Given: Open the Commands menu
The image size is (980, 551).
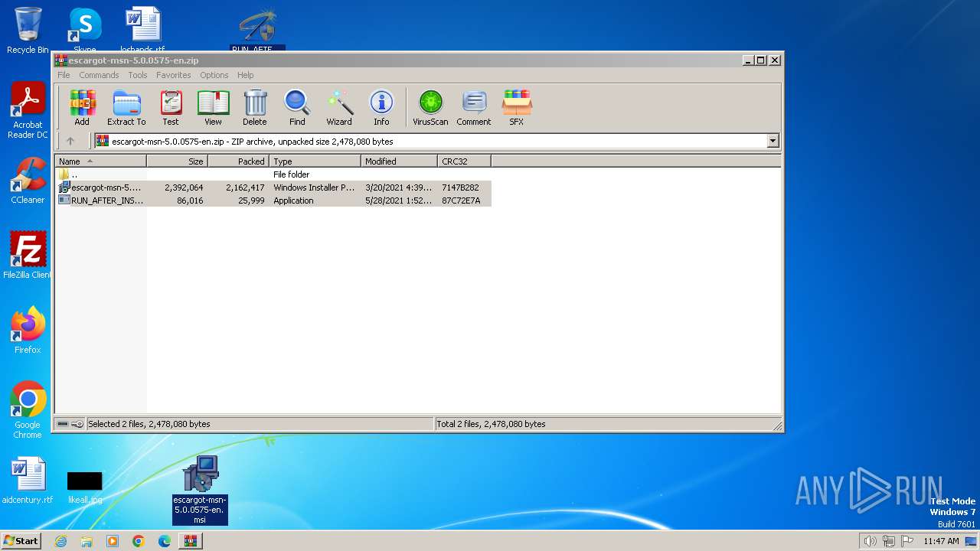Looking at the screenshot, I should 99,75.
